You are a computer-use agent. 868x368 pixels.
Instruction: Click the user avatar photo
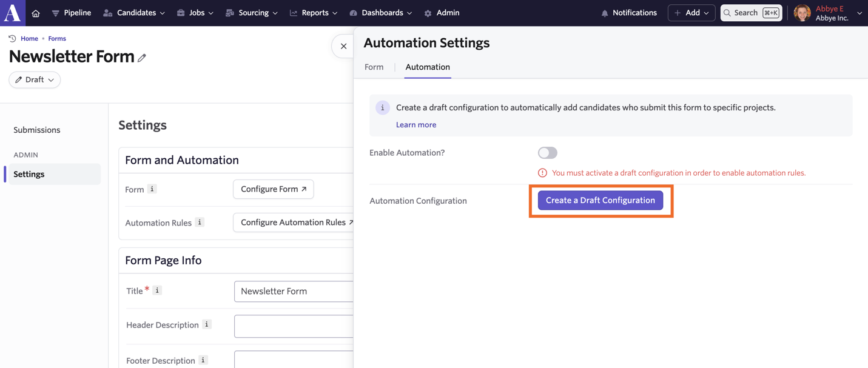pyautogui.click(x=802, y=13)
